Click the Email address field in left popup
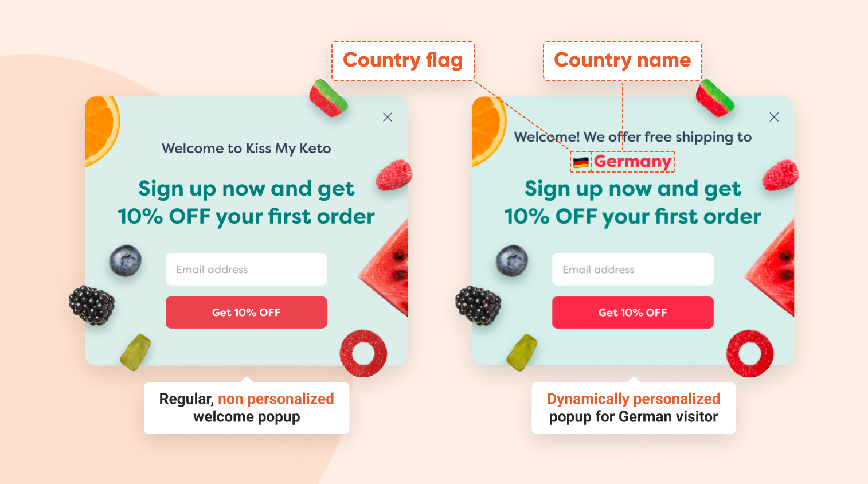Viewport: 868px width, 484px height. pyautogui.click(x=247, y=269)
